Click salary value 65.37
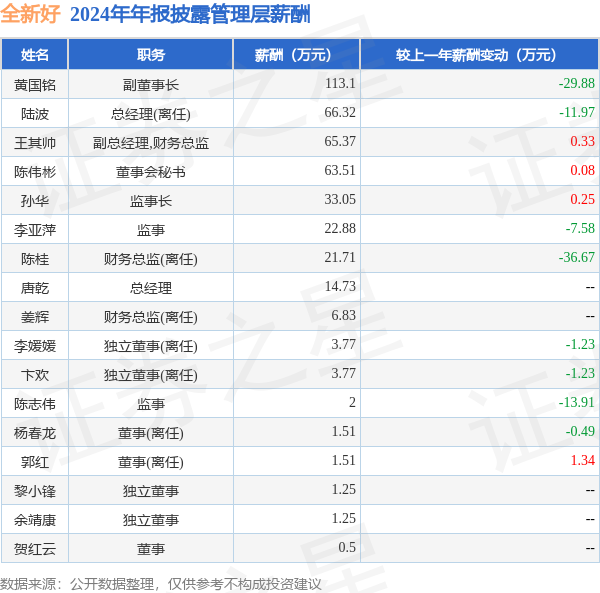Viewport: 600px width, 593px height. [x=340, y=142]
